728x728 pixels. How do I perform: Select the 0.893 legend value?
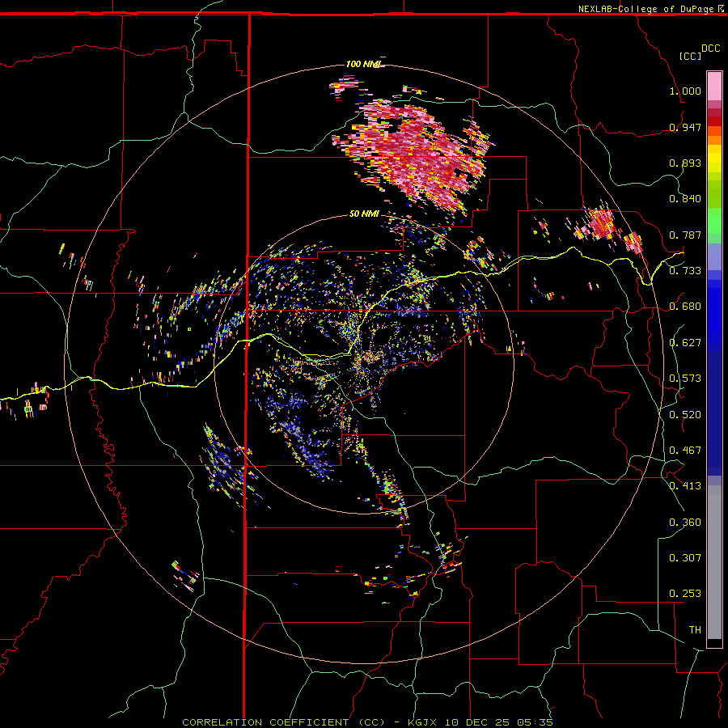[x=685, y=163]
